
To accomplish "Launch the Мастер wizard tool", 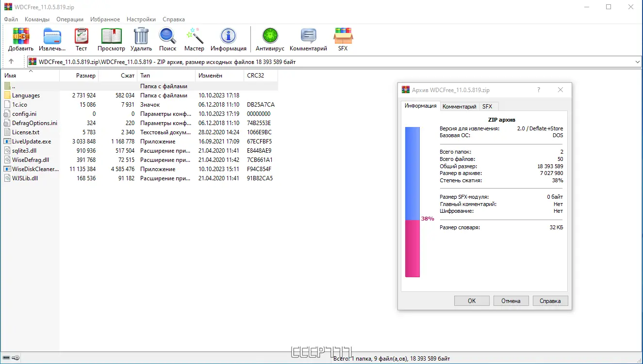I will [194, 36].
